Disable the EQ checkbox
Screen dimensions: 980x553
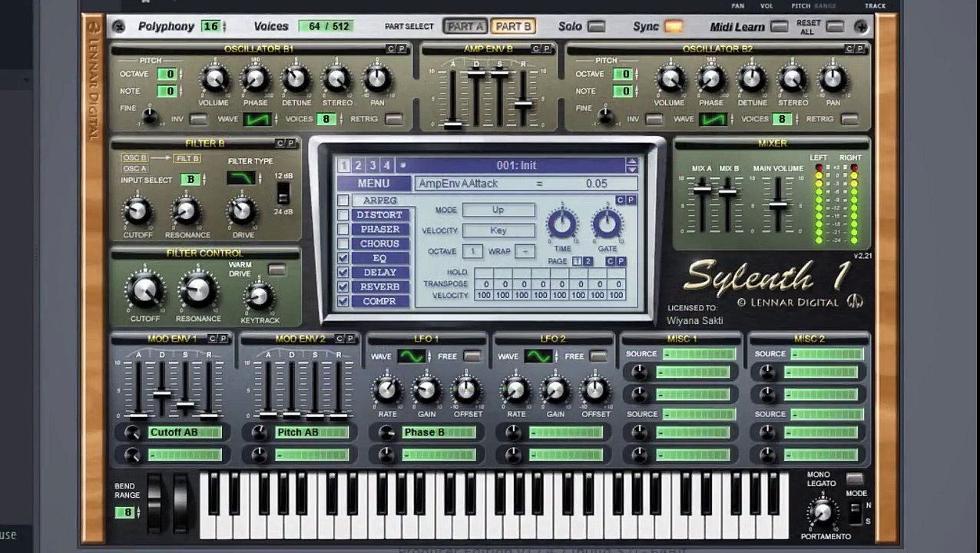(x=343, y=258)
